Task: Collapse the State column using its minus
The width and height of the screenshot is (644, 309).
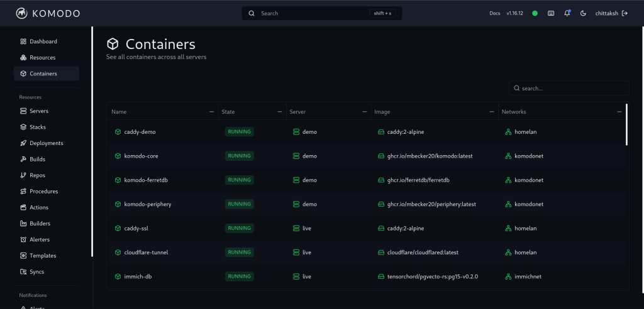Action: 280,112
